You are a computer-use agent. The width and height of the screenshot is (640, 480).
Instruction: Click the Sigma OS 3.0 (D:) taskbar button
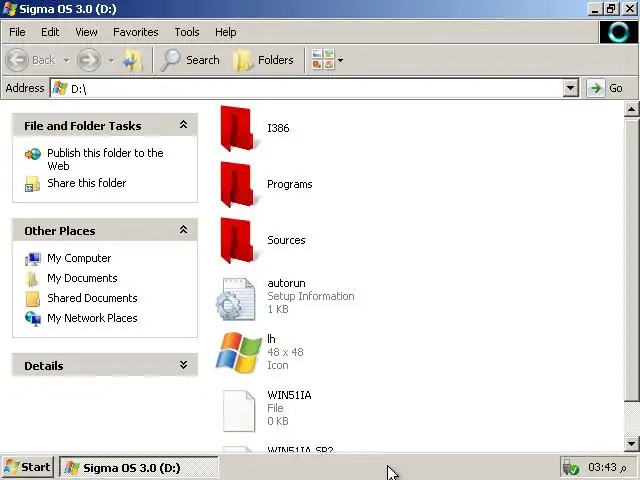(x=139, y=467)
